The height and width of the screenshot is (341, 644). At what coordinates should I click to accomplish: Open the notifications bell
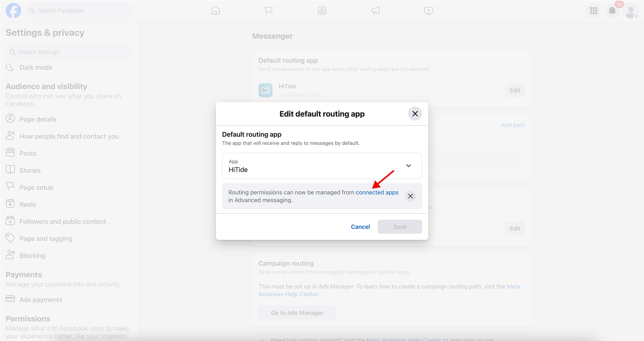click(x=612, y=11)
